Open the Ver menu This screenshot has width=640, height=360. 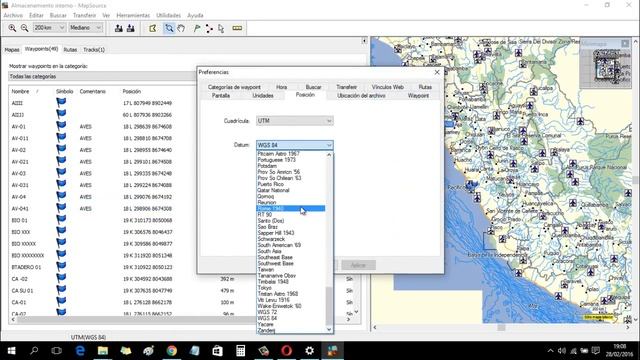106,15
